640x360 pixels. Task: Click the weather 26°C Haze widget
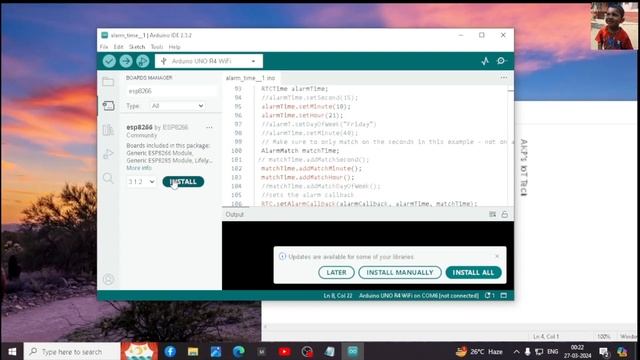point(479,351)
